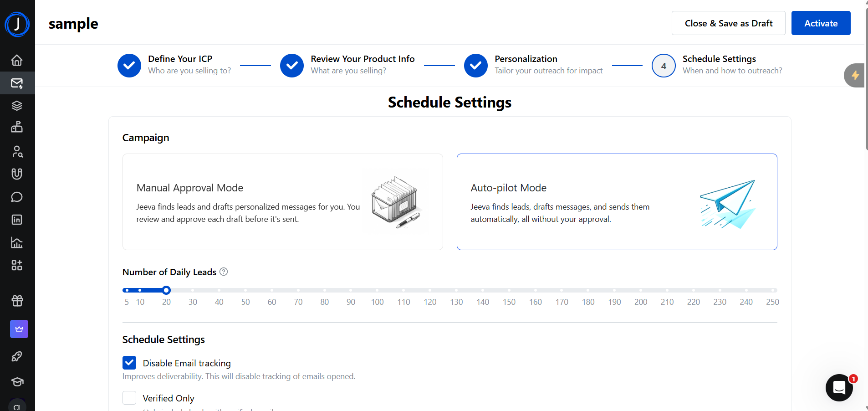868x411 pixels.
Task: Enable the Verified Only checkbox
Action: (x=129, y=398)
